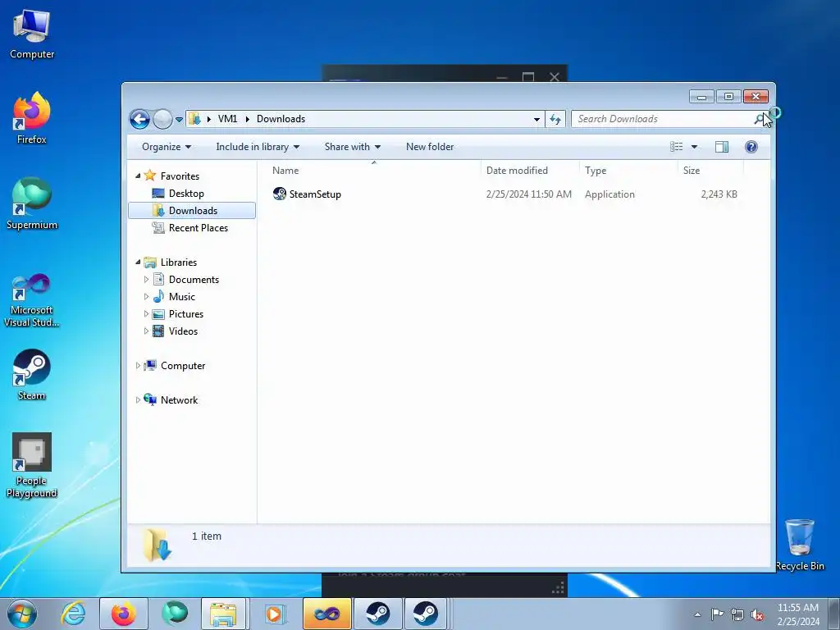Open Explorer help icon
The image size is (840, 630).
pyautogui.click(x=751, y=147)
